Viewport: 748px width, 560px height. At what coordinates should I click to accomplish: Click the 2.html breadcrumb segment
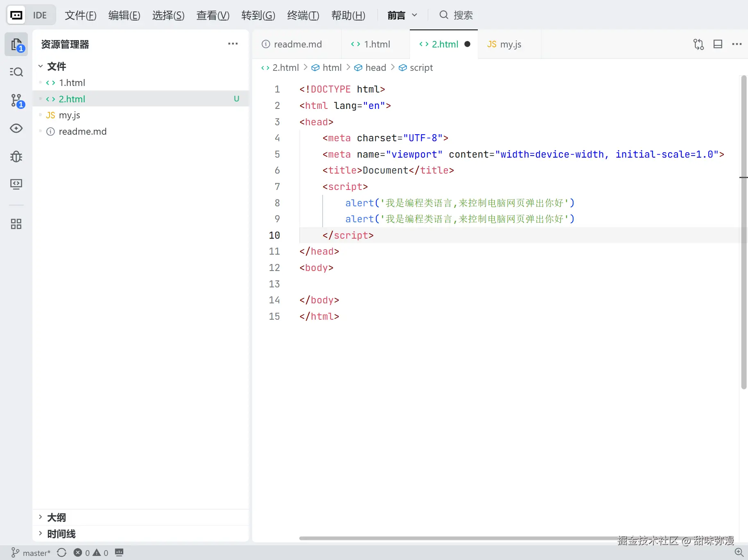coord(280,68)
